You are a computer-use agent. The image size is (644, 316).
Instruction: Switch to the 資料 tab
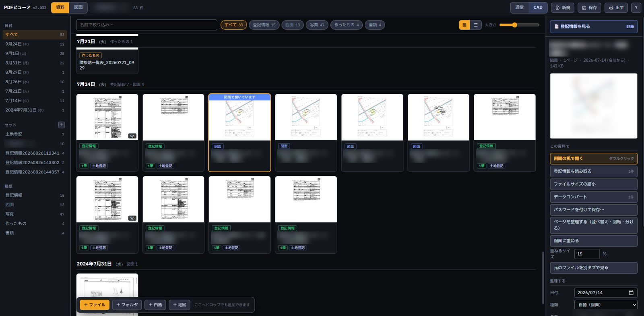tap(60, 7)
